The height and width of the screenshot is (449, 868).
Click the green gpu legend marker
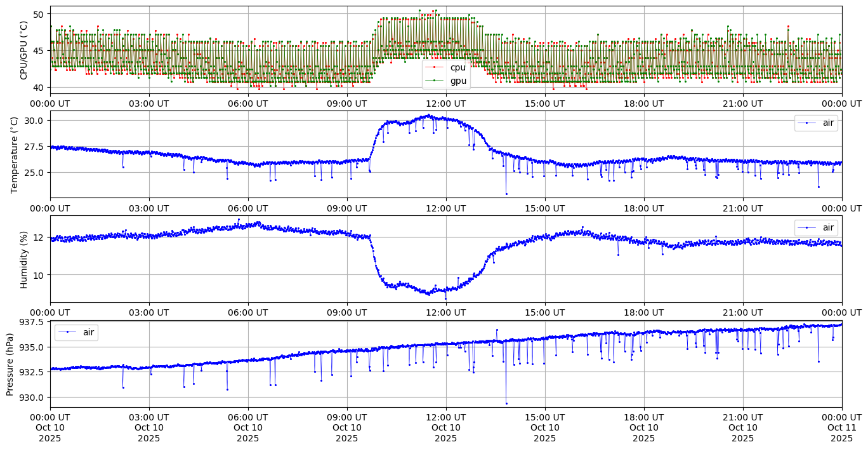coord(435,81)
